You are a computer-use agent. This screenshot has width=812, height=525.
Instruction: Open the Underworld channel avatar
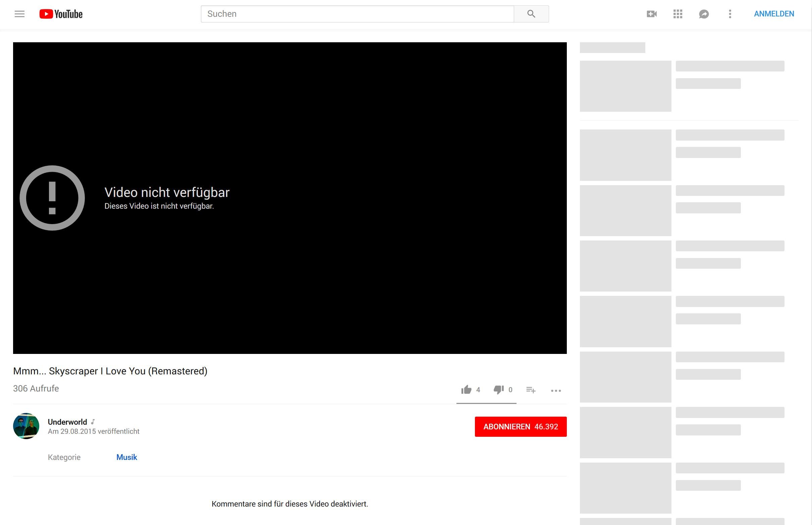click(26, 426)
